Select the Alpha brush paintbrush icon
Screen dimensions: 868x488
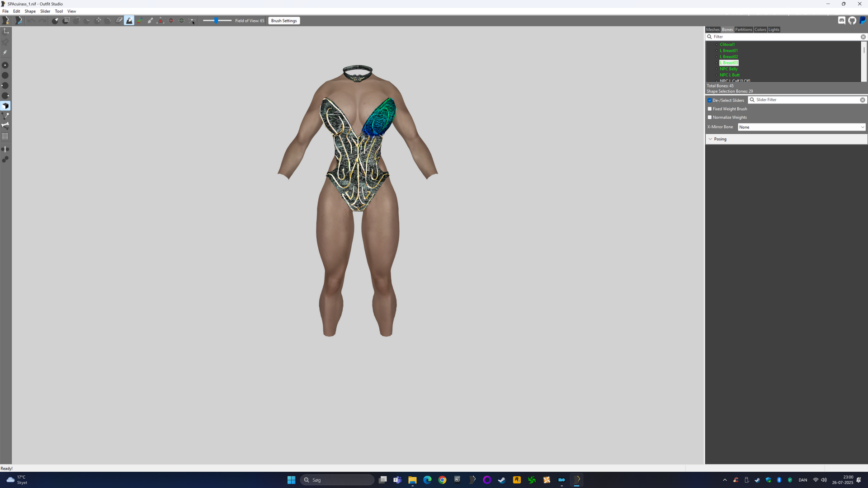click(x=150, y=21)
